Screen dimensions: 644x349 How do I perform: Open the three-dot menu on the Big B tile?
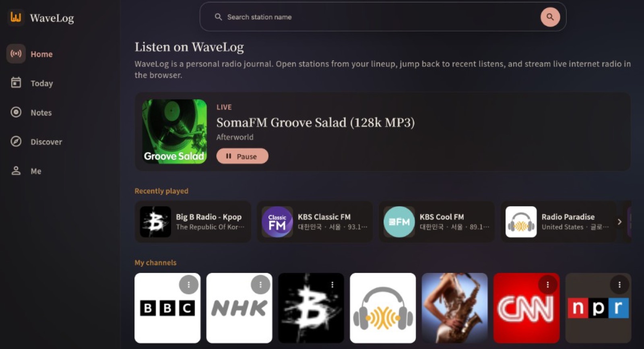click(332, 285)
